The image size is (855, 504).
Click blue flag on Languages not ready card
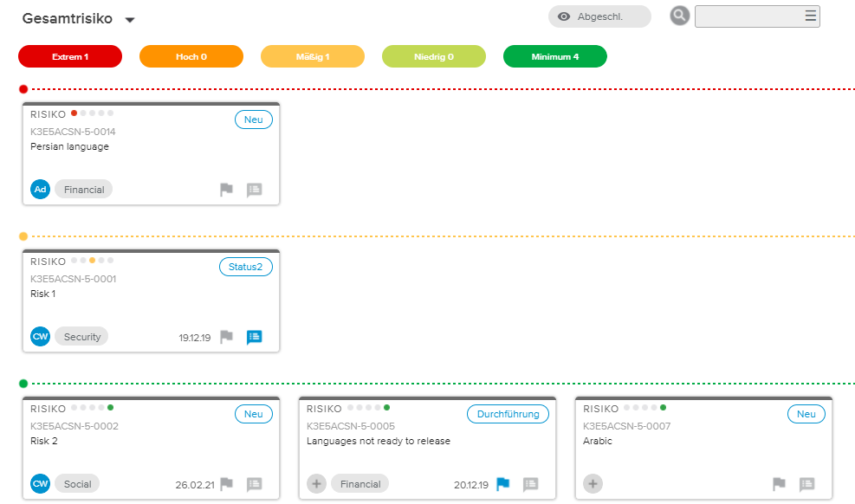pos(503,484)
